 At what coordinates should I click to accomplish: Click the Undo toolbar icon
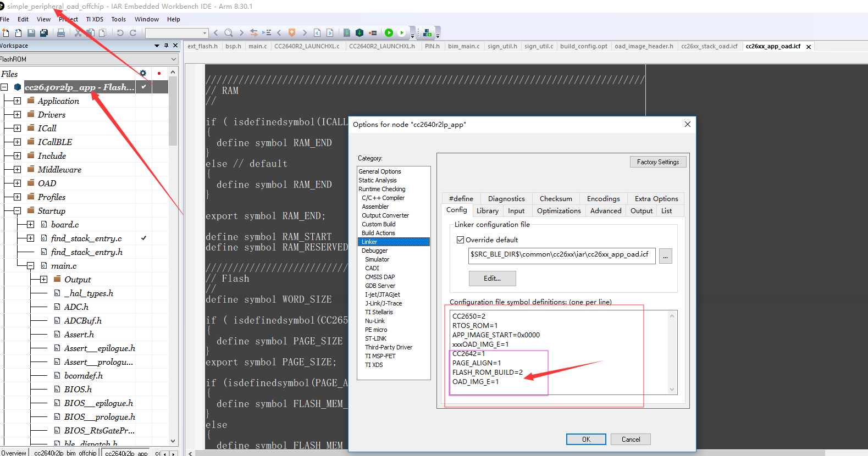(x=120, y=33)
